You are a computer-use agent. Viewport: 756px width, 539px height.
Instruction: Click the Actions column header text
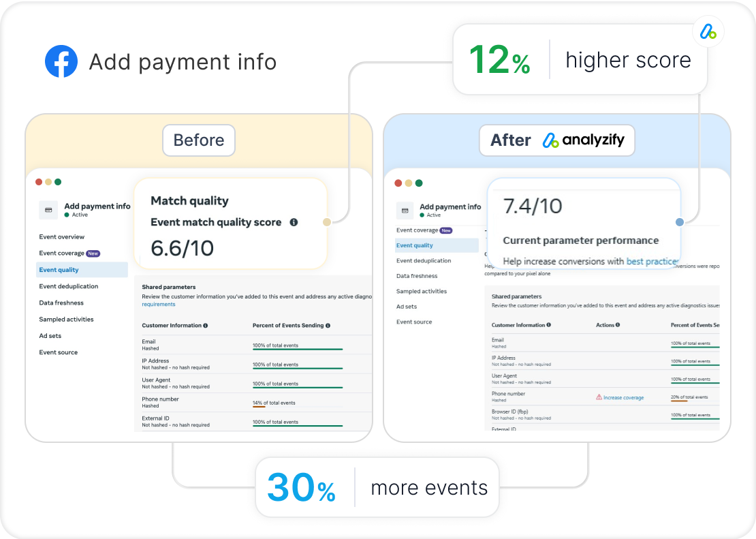tap(605, 325)
